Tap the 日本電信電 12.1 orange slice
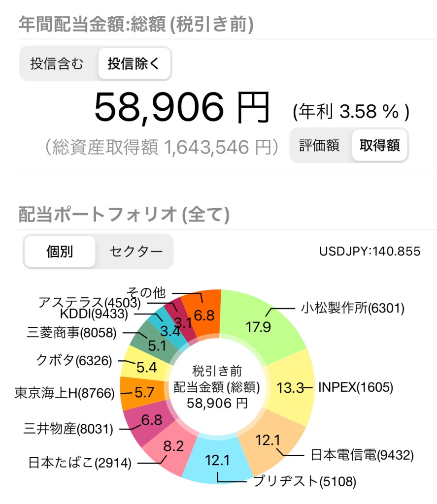 (269, 441)
